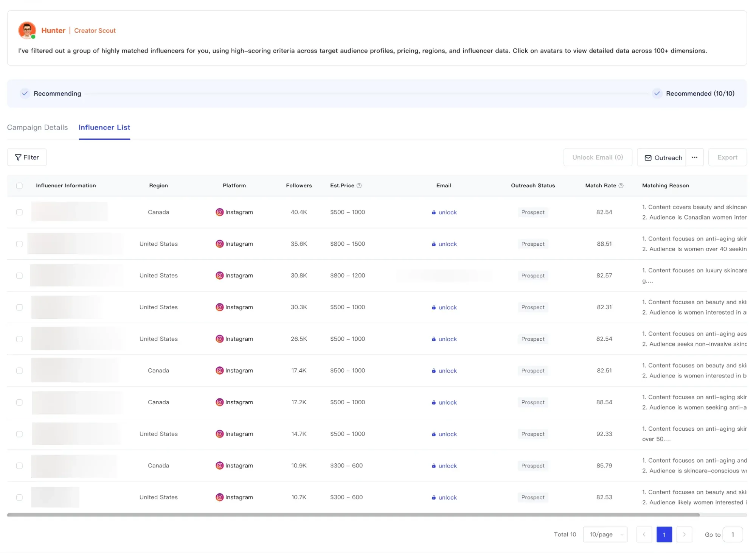Screen dimensions: 756x553
Task: Click the Filter funnel icon
Action: coord(18,157)
